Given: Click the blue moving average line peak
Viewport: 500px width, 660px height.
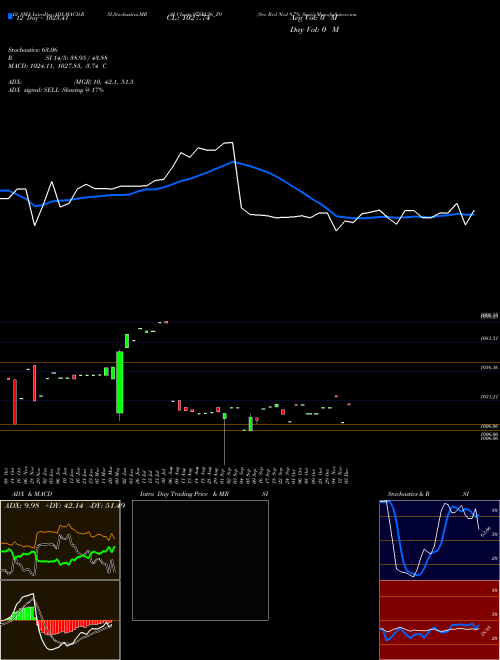Looking at the screenshot, I should 234,162.
